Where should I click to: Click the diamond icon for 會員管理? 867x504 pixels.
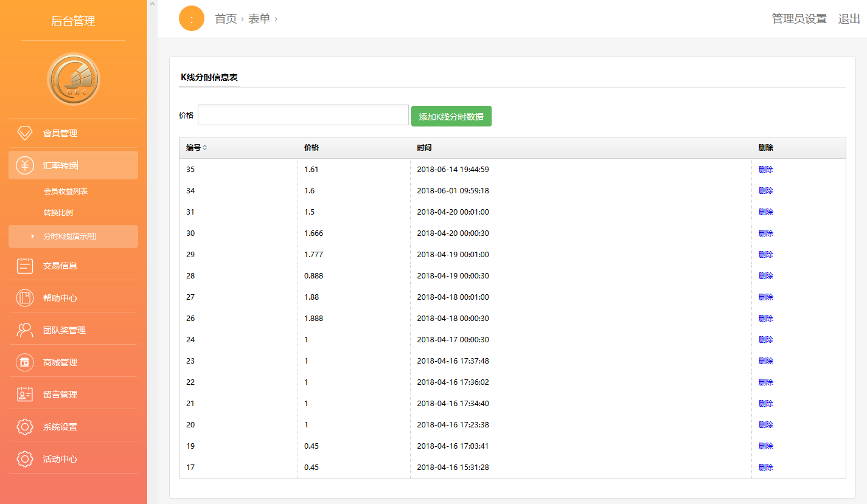(x=25, y=133)
